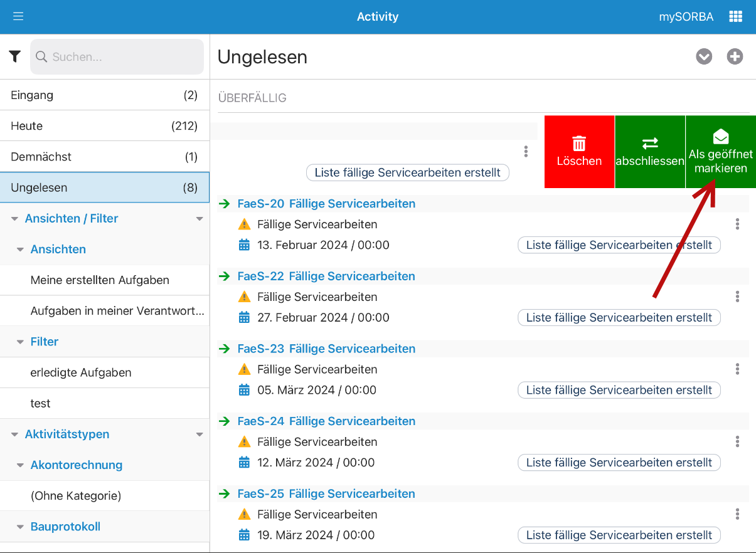756x553 pixels.
Task: Complete the task via abschliessen
Action: [x=650, y=152]
